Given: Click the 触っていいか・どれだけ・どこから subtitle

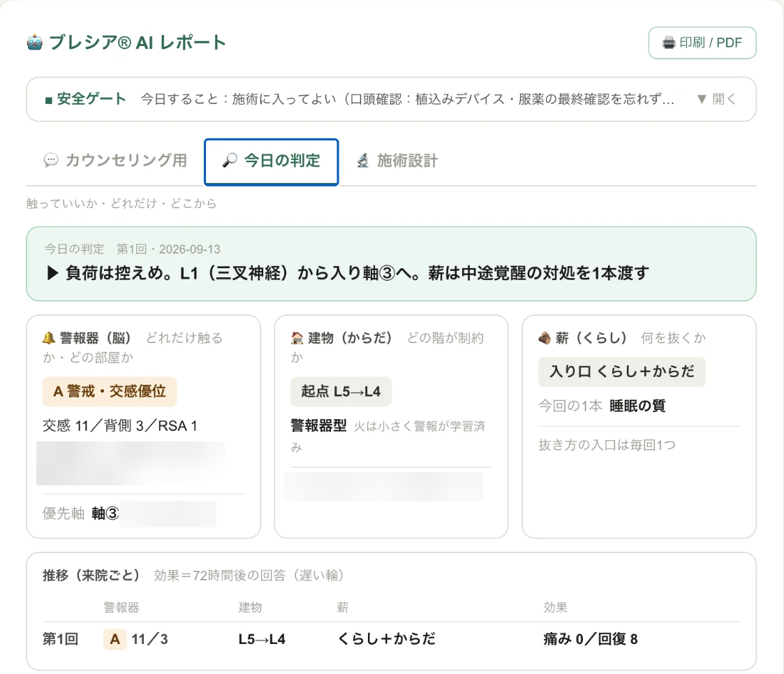Looking at the screenshot, I should tap(121, 203).
